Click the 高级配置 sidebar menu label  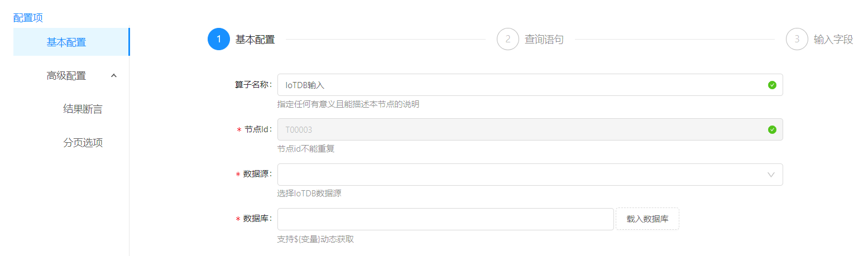(66, 76)
